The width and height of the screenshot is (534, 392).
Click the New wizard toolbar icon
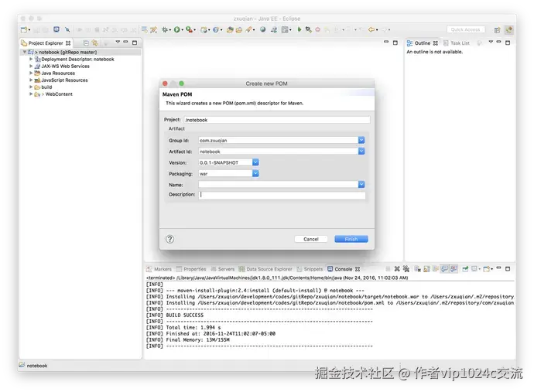(24, 30)
